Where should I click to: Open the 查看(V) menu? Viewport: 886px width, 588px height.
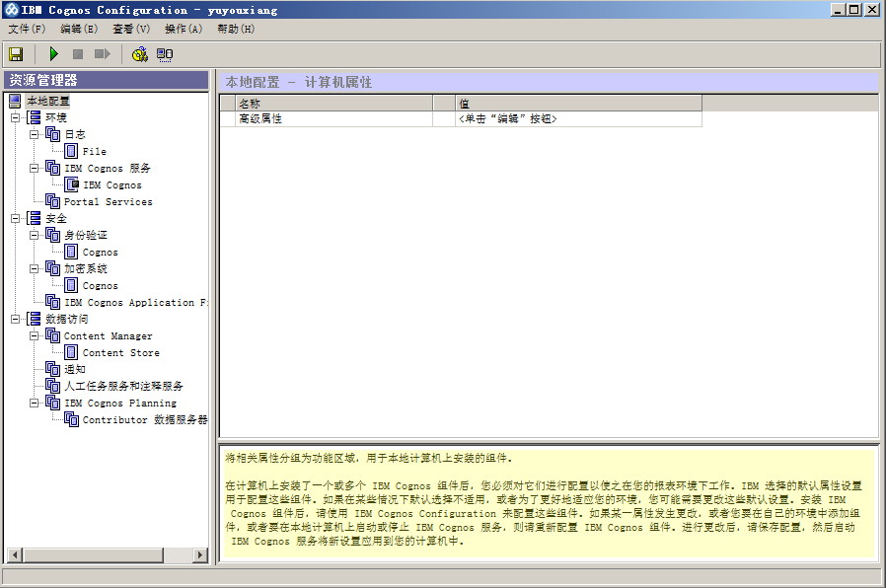coord(131,29)
